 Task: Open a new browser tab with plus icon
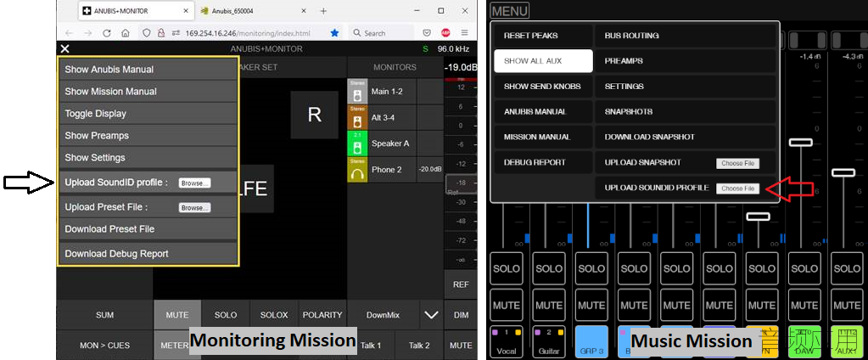tap(324, 11)
